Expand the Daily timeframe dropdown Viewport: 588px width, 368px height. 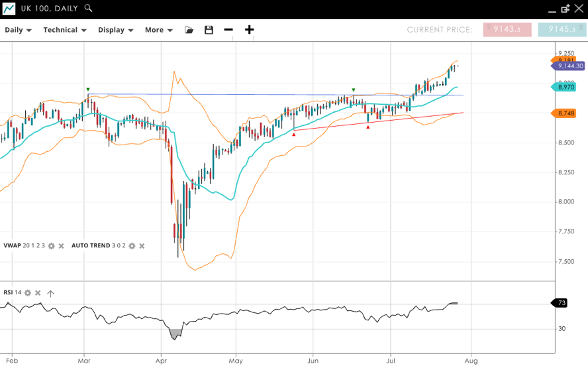coord(18,30)
